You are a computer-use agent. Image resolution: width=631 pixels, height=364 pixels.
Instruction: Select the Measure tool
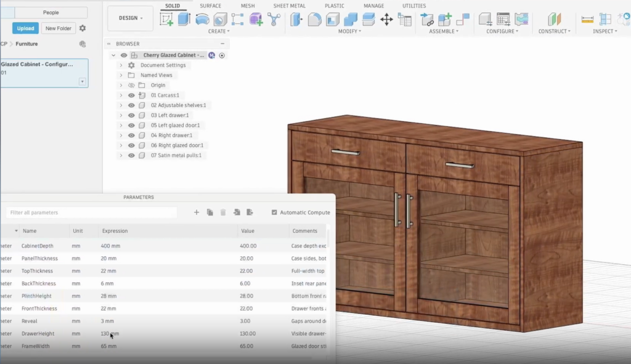587,19
